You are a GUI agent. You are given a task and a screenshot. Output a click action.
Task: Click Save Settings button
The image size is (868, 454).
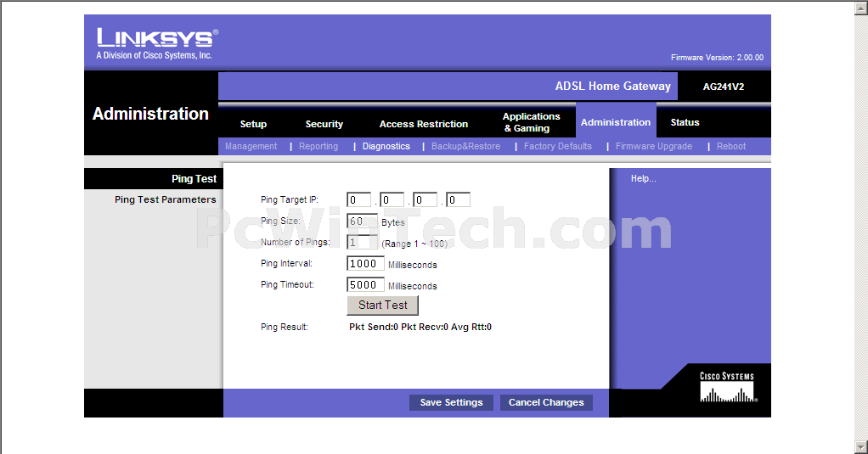pyautogui.click(x=451, y=402)
